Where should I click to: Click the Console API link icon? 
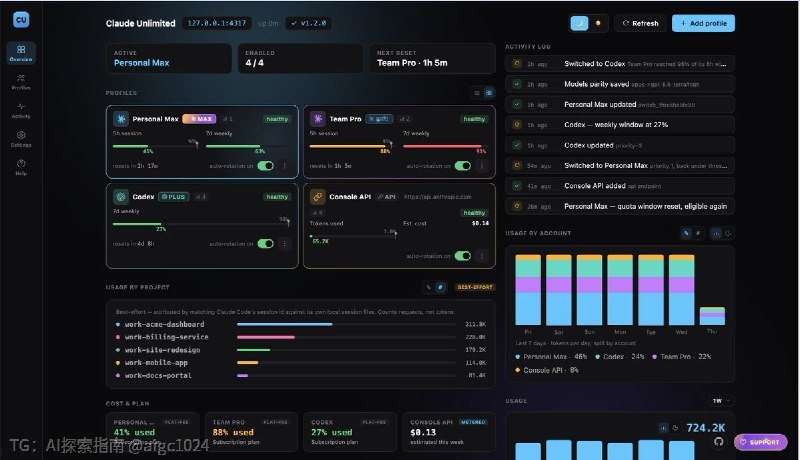(x=318, y=196)
